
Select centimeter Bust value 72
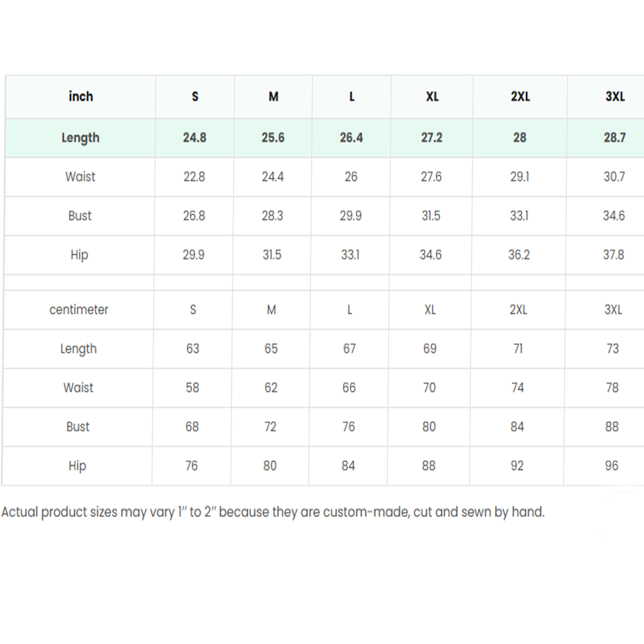pyautogui.click(x=271, y=427)
